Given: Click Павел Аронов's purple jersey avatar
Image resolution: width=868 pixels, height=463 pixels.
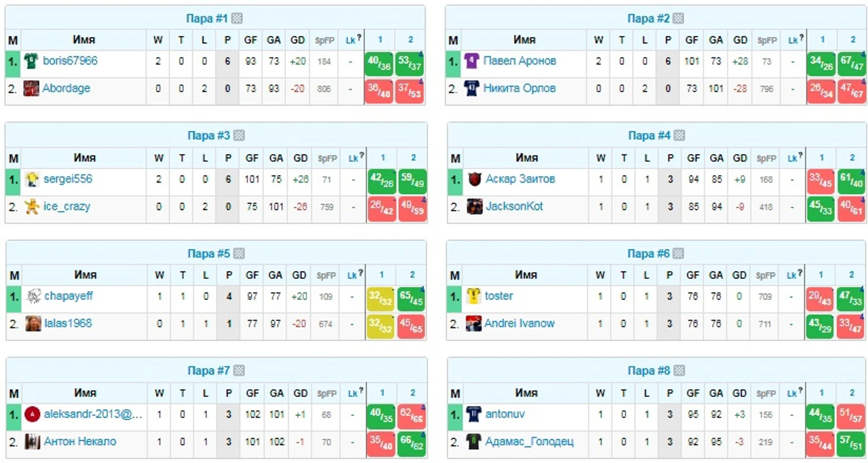Looking at the screenshot, I should 471,61.
